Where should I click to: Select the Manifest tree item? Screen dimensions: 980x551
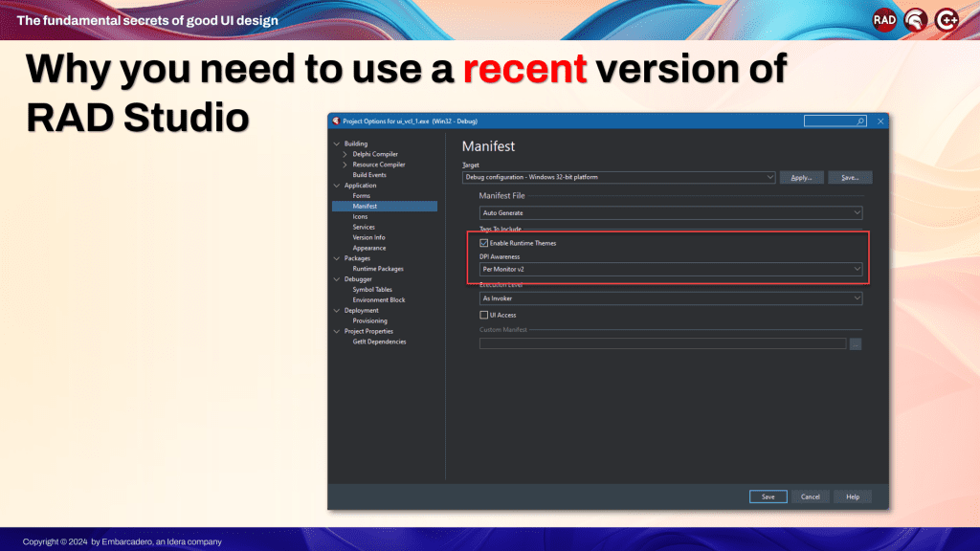click(385, 207)
